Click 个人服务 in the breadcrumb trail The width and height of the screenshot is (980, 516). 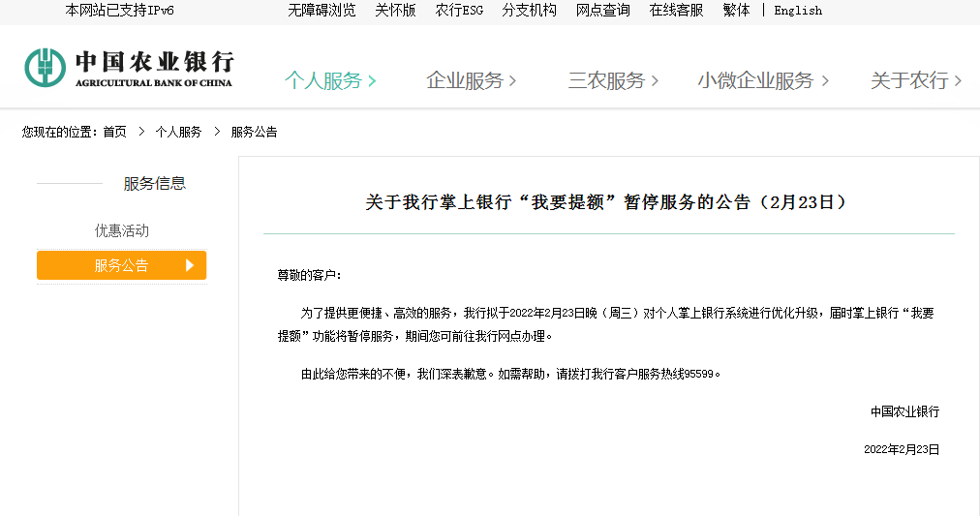pos(178,132)
